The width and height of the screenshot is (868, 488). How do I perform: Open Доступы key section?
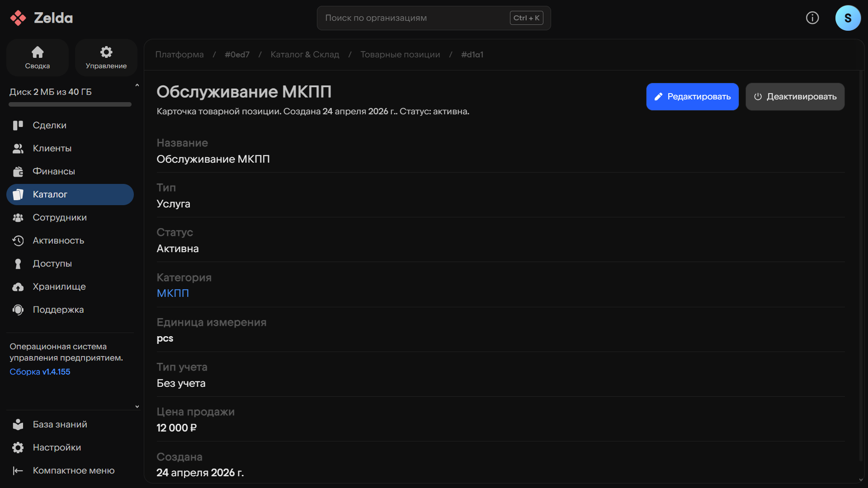[x=52, y=263]
